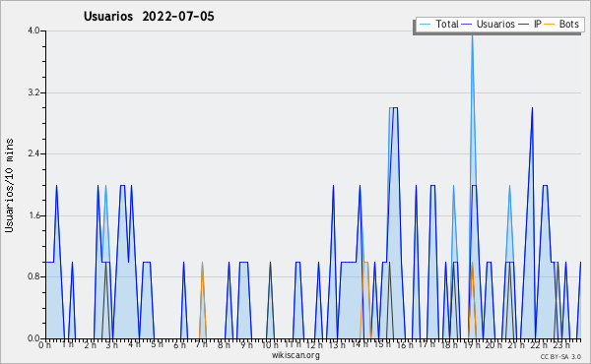Click the IP legend entry

(x=530, y=24)
